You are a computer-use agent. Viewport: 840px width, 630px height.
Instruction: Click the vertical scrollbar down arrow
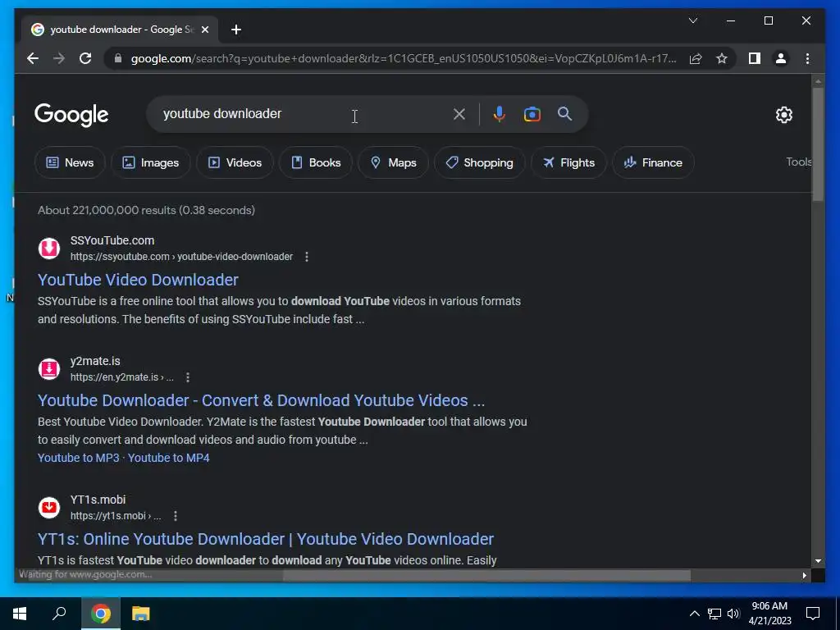click(818, 561)
